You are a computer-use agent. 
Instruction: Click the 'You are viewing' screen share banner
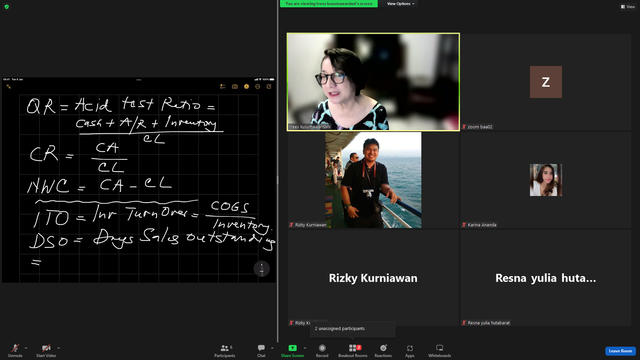pyautogui.click(x=329, y=4)
